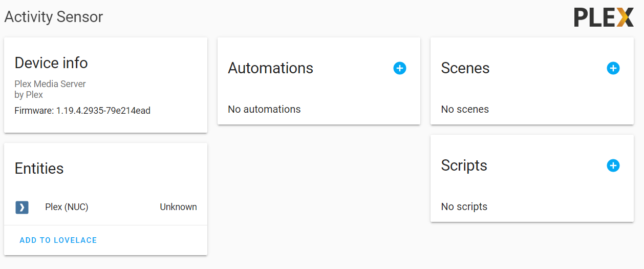Image resolution: width=644 pixels, height=269 pixels.
Task: Add a new automation with plus icon
Action: 400,68
